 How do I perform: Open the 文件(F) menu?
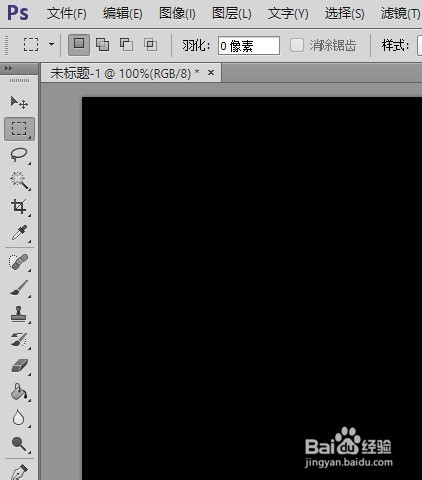point(66,14)
